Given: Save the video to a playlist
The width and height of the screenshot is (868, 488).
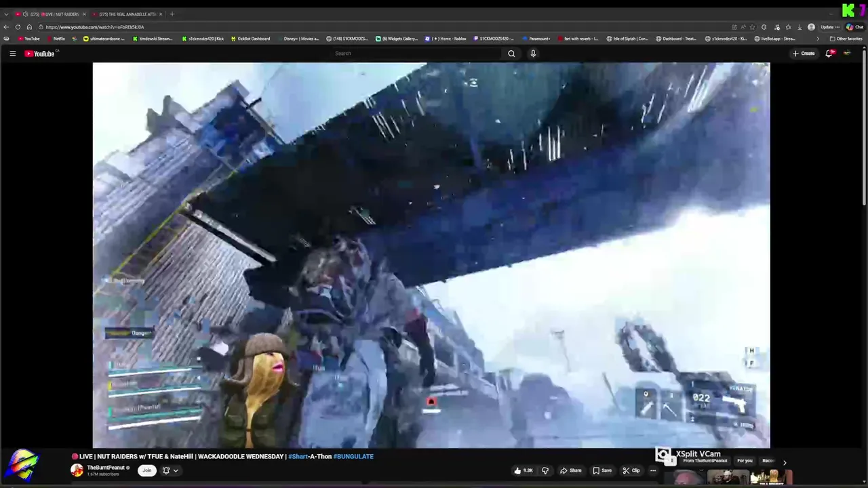Looking at the screenshot, I should [602, 470].
